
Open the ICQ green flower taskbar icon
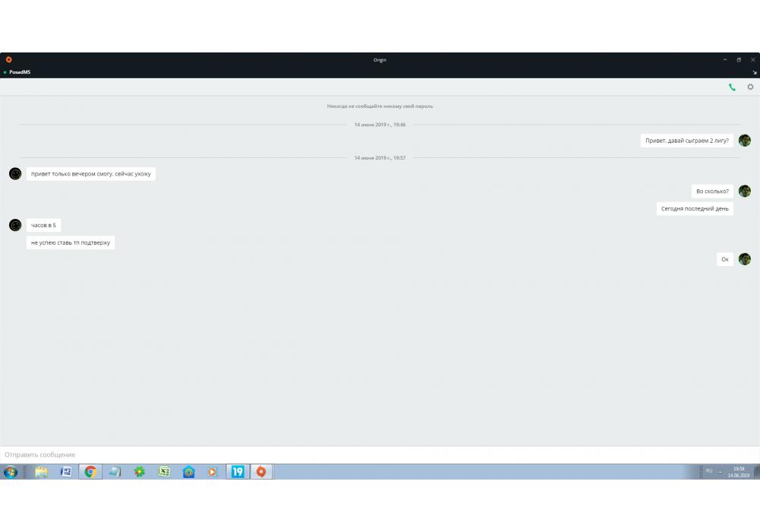[x=140, y=471]
